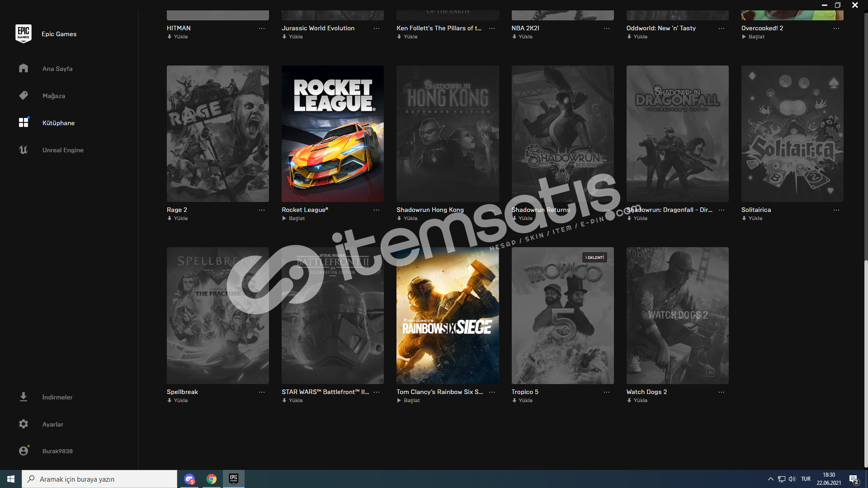The width and height of the screenshot is (868, 488).
Task: Install Tropico 5 via Yükle
Action: 523,400
